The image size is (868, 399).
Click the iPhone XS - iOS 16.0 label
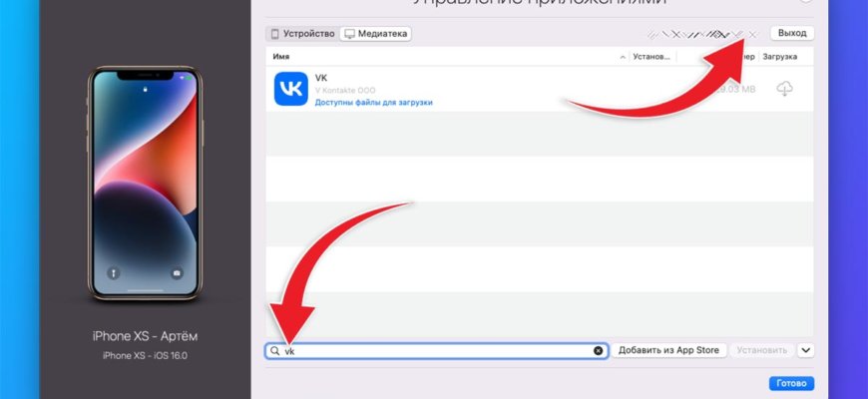[145, 356]
